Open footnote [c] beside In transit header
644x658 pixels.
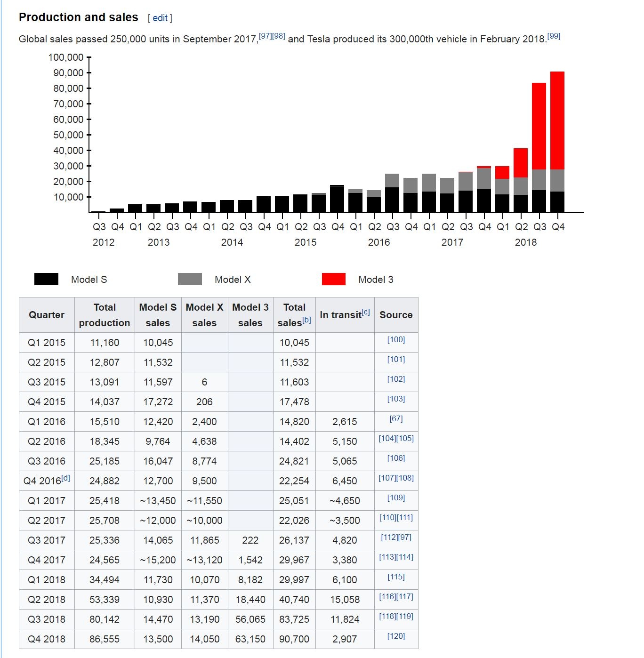click(x=366, y=312)
